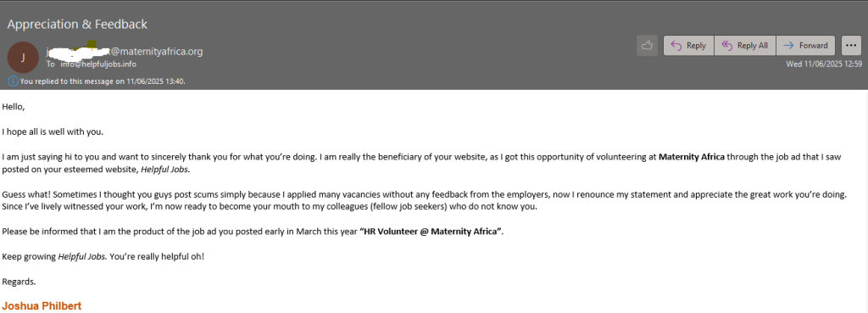Click the "Hello," greeting line
868x313 pixels.
tap(14, 107)
